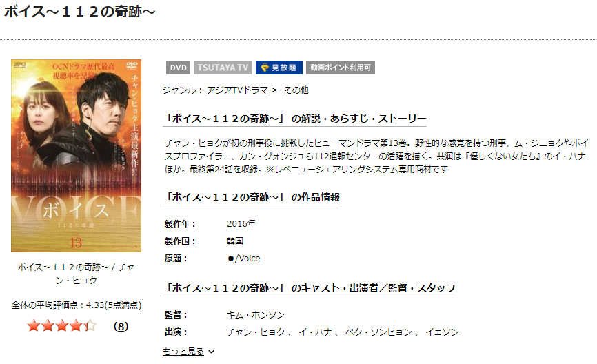
Task: Click the 見放題 crown badge
Action: click(x=279, y=68)
